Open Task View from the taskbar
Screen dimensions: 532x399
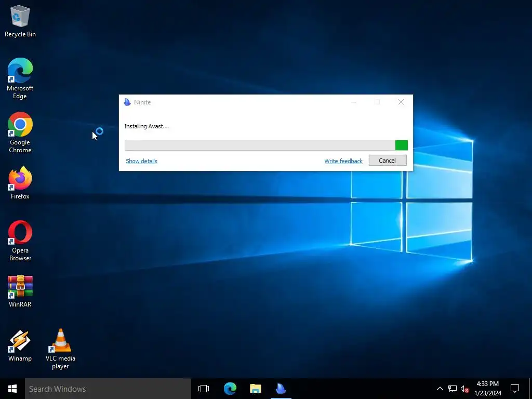click(x=204, y=389)
